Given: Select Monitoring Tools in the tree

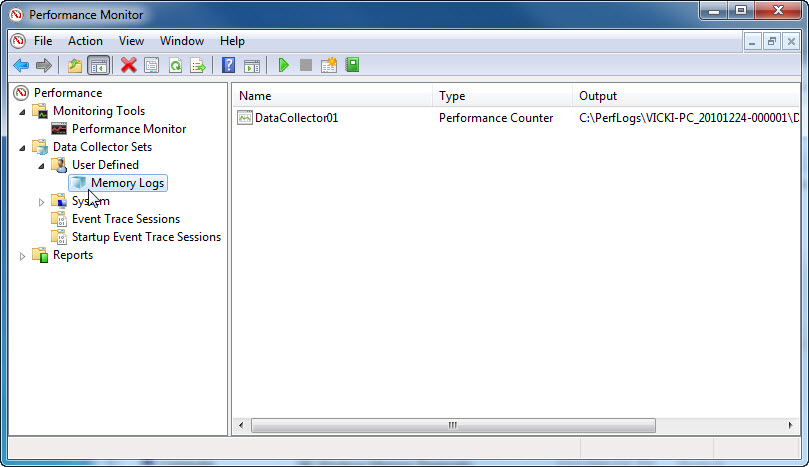Looking at the screenshot, I should coord(99,111).
